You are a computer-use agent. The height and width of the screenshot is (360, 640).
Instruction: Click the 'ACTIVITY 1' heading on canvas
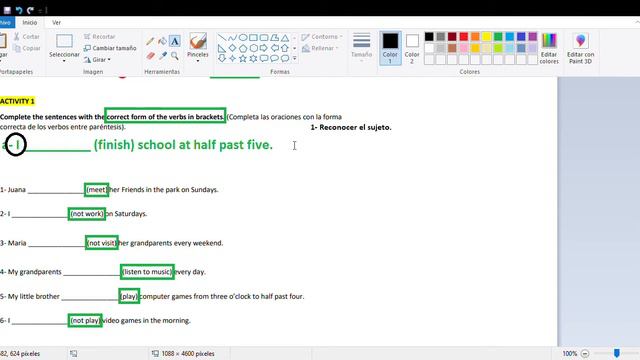coord(17,101)
